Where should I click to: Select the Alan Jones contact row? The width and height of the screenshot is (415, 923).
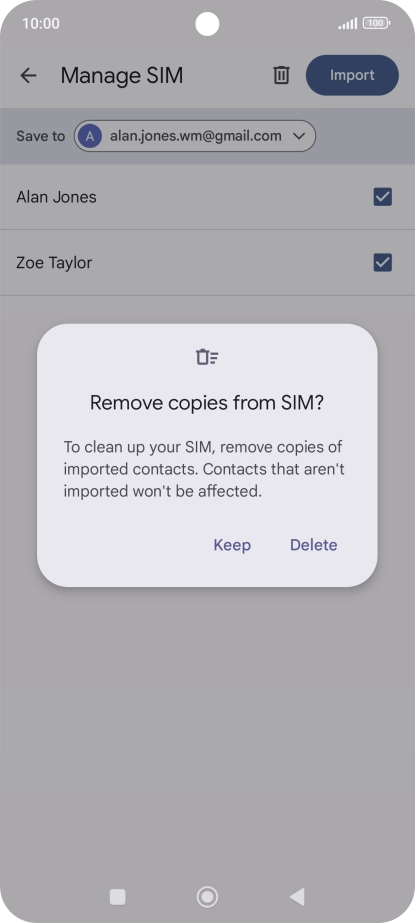207,197
